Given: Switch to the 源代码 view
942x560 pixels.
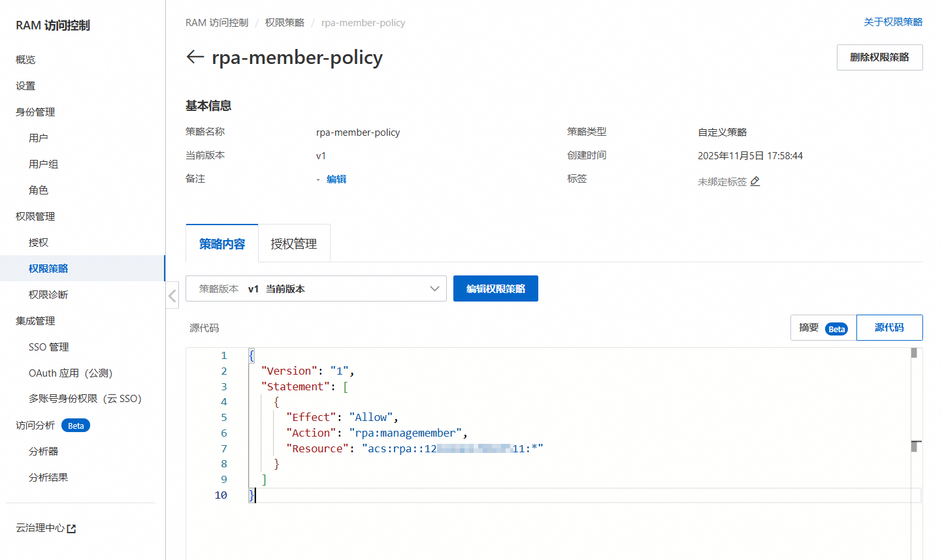Looking at the screenshot, I should [889, 328].
